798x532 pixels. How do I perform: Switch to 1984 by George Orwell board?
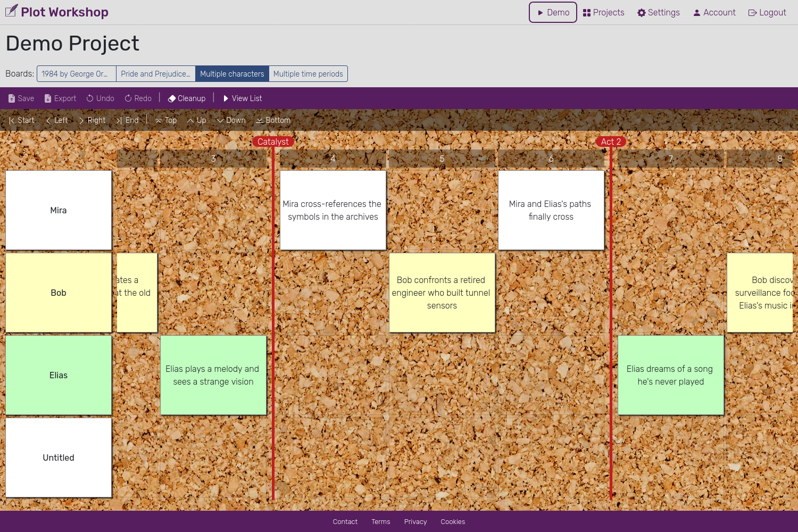pos(76,74)
